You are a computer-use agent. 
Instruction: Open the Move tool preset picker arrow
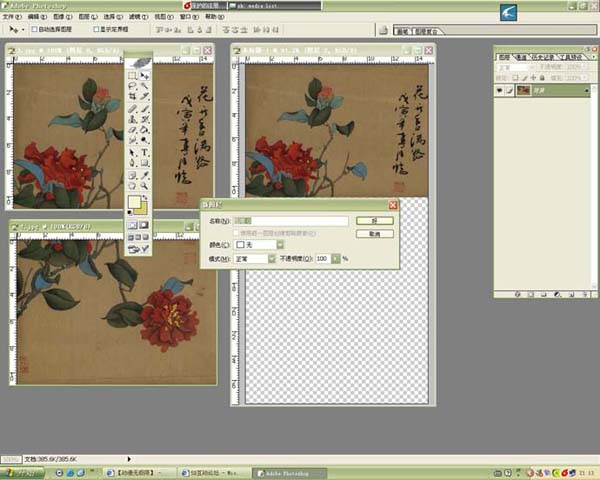(23, 29)
